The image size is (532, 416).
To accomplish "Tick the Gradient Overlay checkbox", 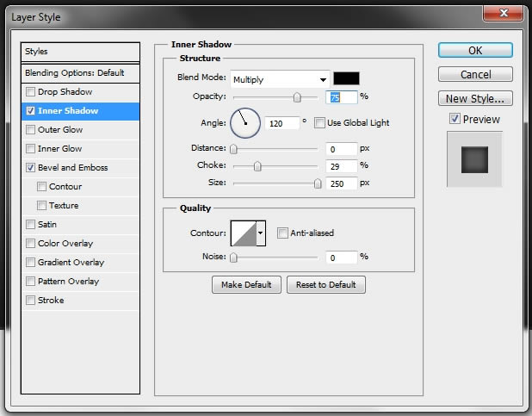I will coord(30,262).
